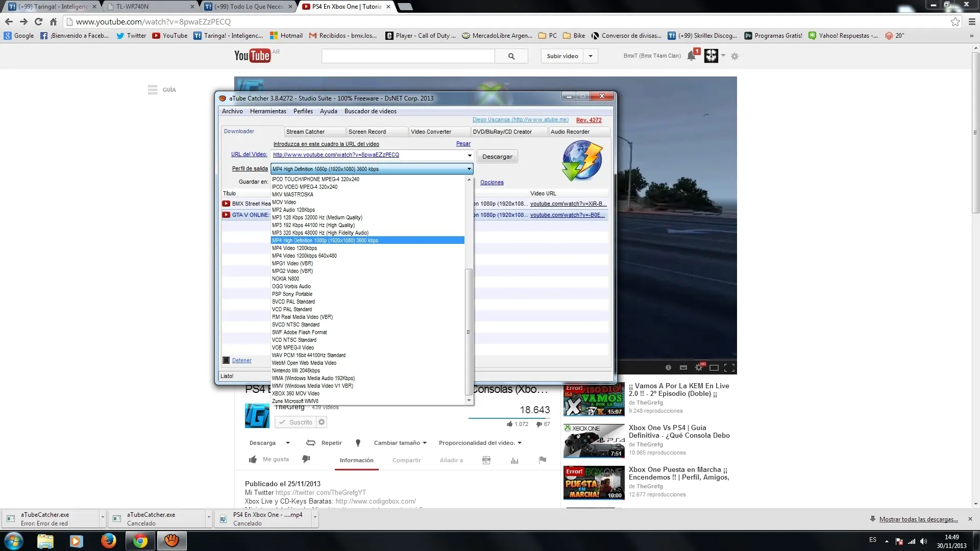Choose MP3 320 Kbps 48000 Hz profile

(x=367, y=233)
